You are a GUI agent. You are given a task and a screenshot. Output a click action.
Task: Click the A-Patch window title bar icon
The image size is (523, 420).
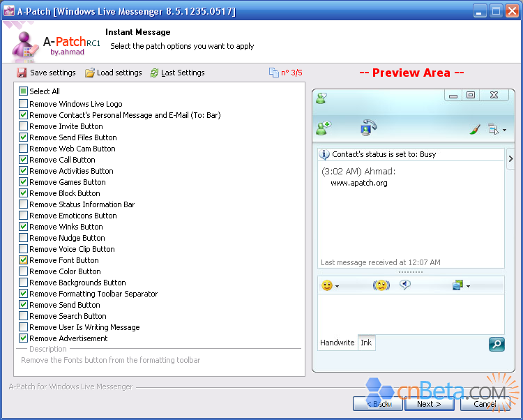(9, 11)
